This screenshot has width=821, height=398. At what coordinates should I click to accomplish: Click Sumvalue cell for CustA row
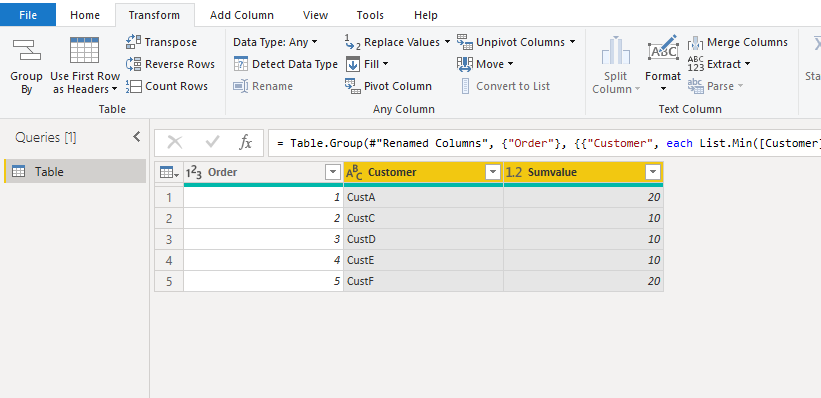click(583, 197)
